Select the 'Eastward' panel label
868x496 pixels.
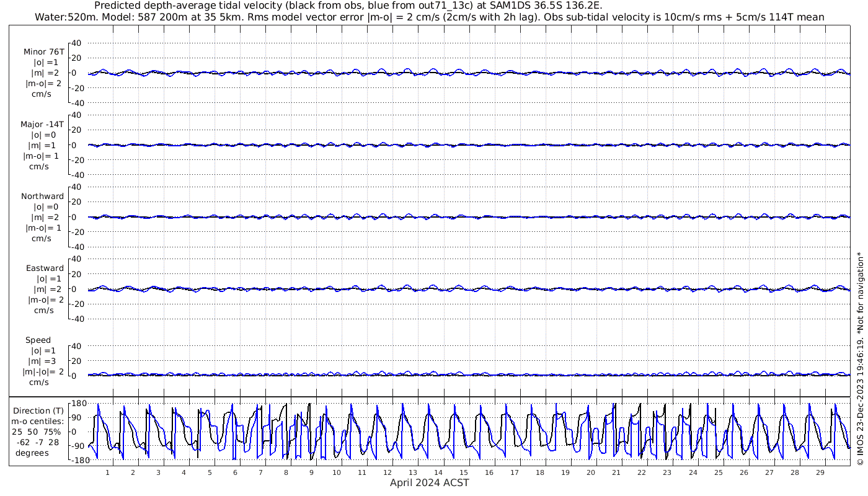pyautogui.click(x=45, y=268)
